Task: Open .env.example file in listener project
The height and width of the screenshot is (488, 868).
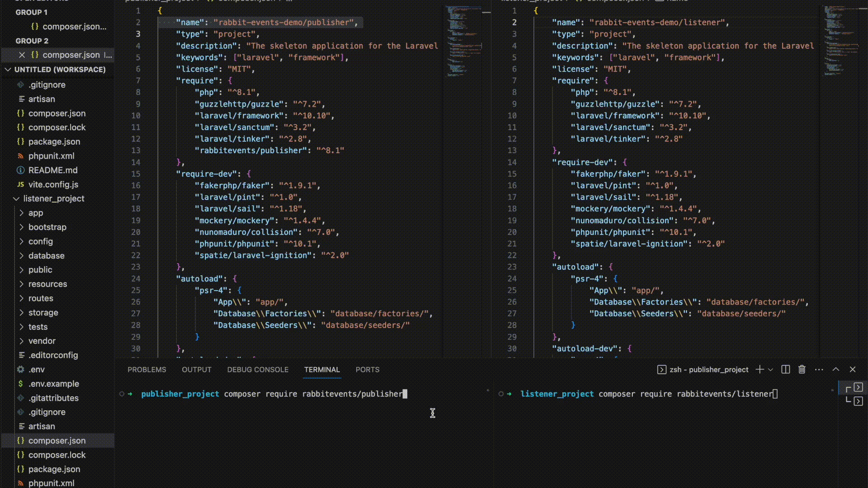Action: (53, 384)
